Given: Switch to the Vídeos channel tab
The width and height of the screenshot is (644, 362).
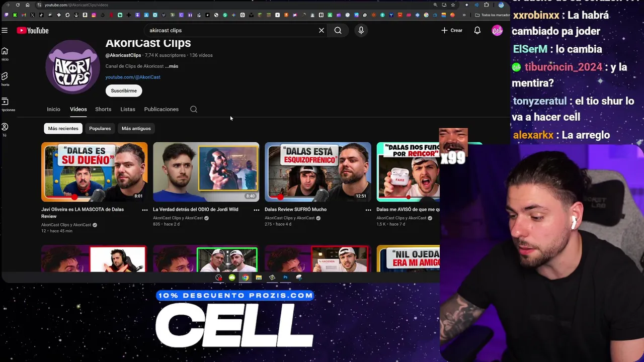Looking at the screenshot, I should coord(78,109).
